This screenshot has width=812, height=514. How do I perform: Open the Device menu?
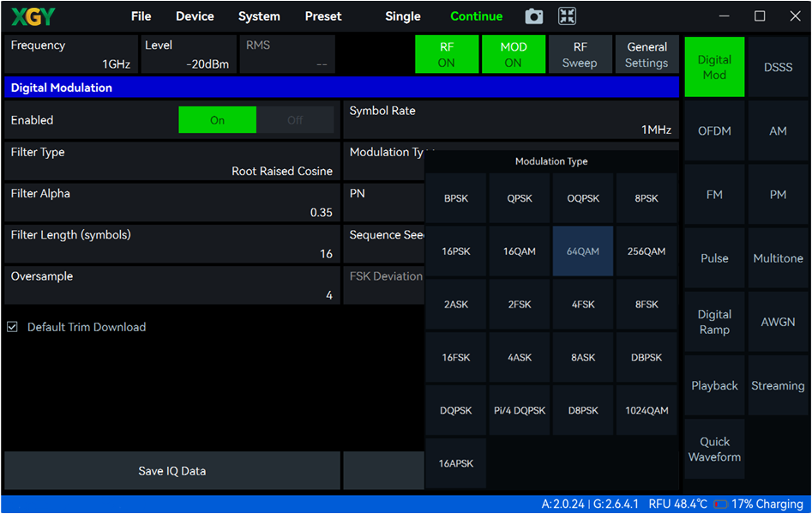pos(195,16)
